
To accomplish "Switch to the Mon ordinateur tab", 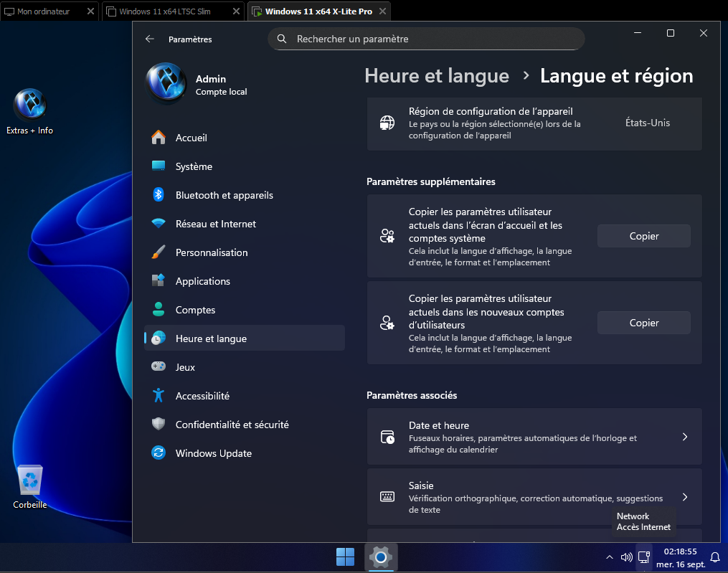I will pos(43,11).
